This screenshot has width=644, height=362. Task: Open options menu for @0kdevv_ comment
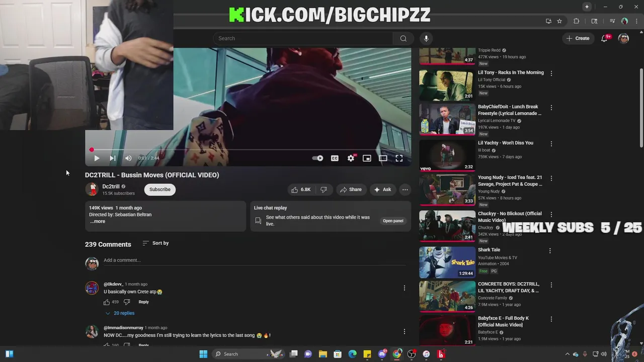point(404,288)
